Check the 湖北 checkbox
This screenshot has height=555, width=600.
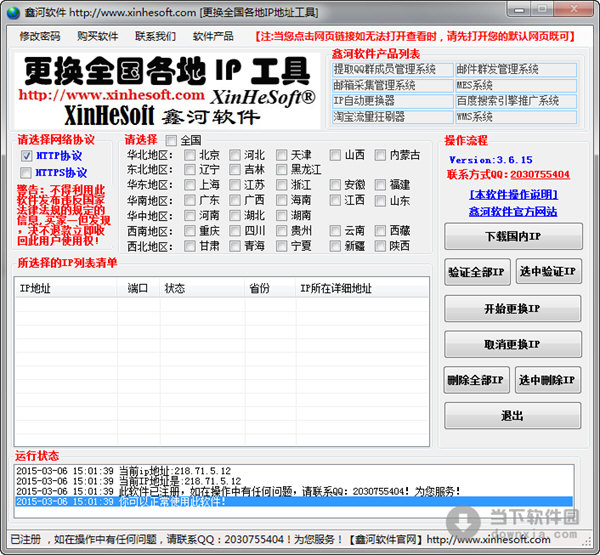(x=235, y=215)
